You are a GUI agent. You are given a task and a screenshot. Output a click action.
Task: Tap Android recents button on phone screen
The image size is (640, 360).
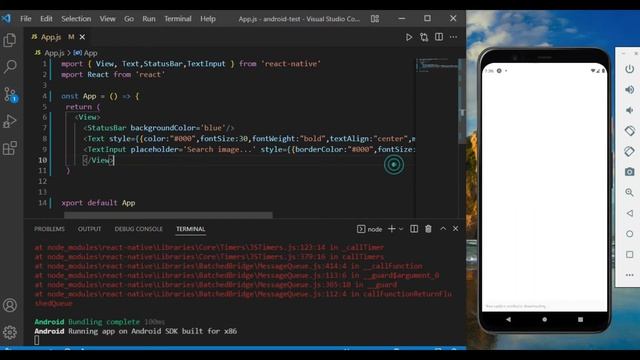pyautogui.click(x=580, y=320)
